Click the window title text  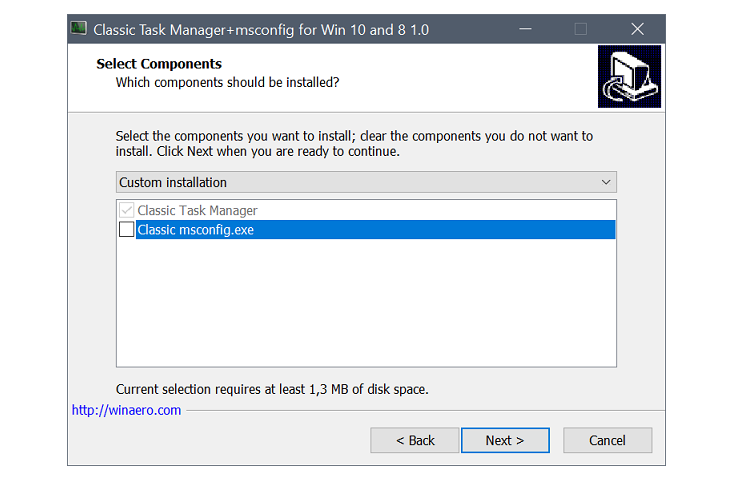[261, 29]
